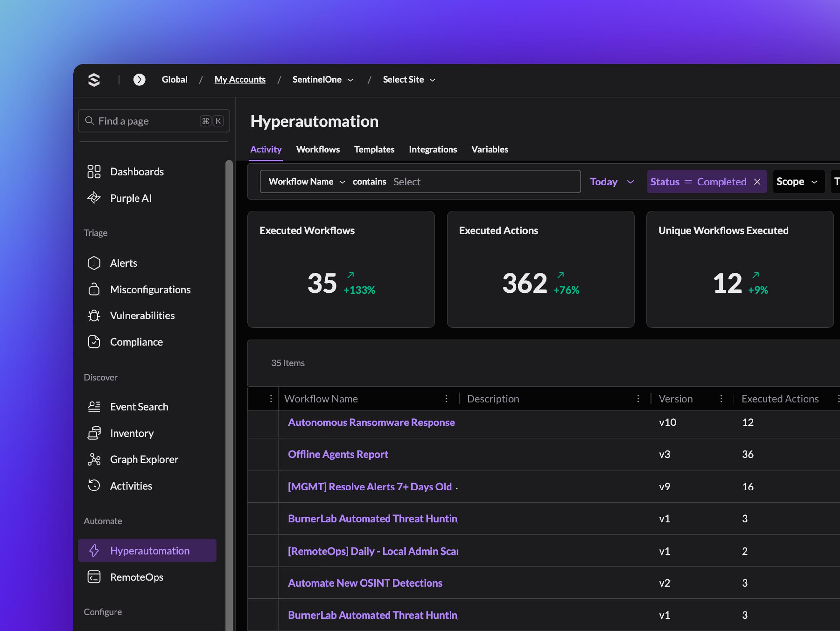Open the My Accounts breadcrumb link

point(240,80)
